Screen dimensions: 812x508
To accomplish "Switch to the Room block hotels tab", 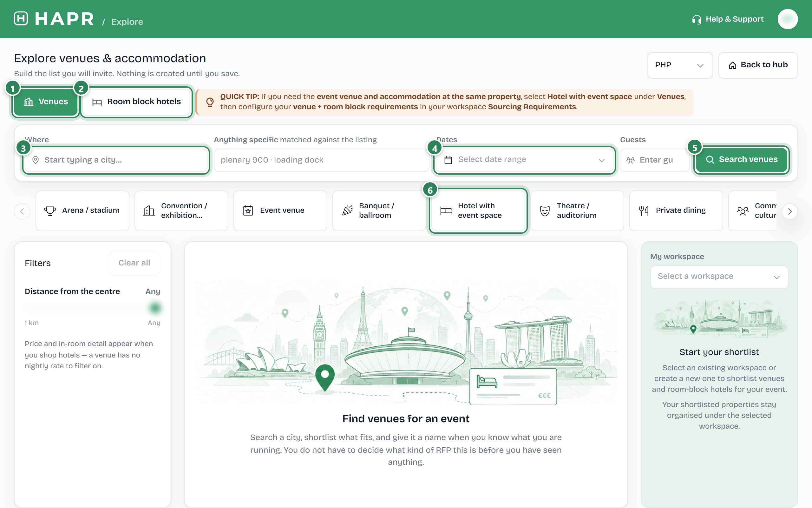I will point(136,102).
